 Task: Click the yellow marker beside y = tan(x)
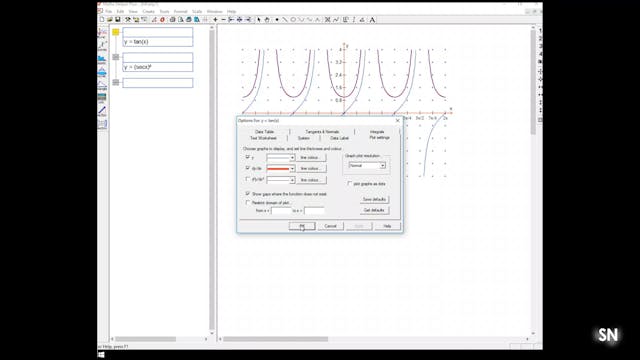click(116, 32)
